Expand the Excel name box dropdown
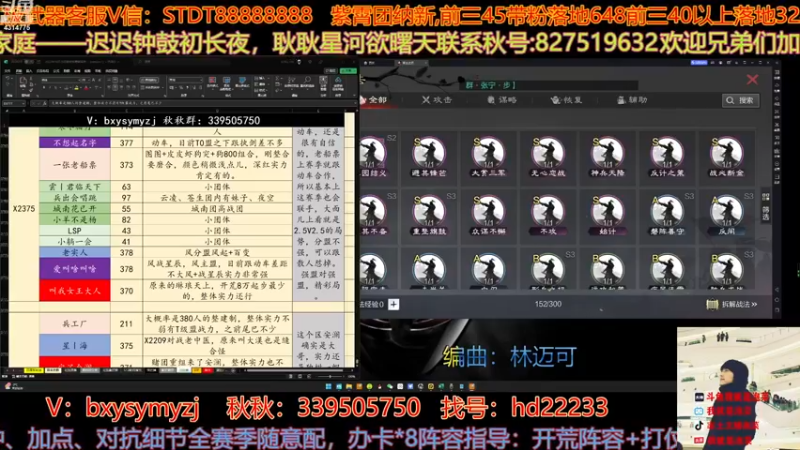The width and height of the screenshot is (800, 450). [23, 104]
